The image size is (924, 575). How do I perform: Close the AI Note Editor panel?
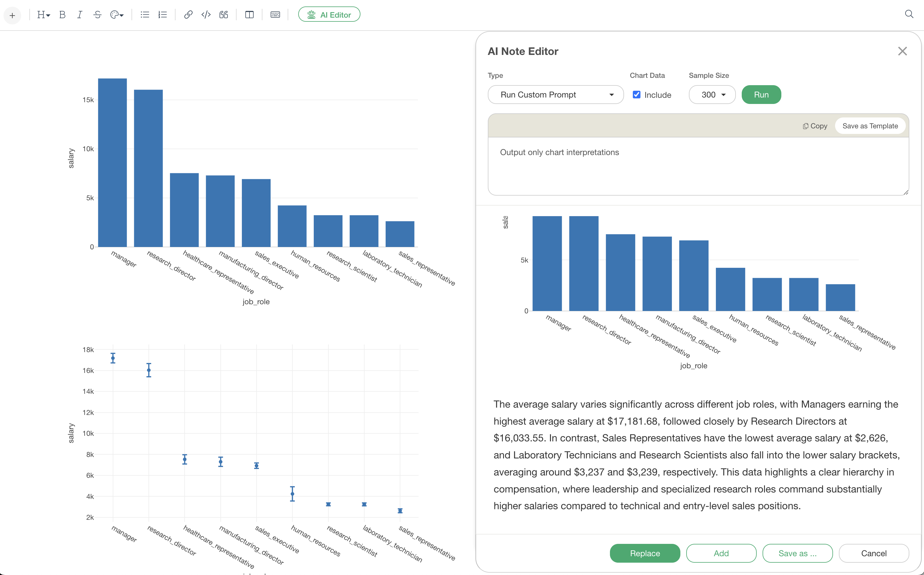click(x=902, y=51)
